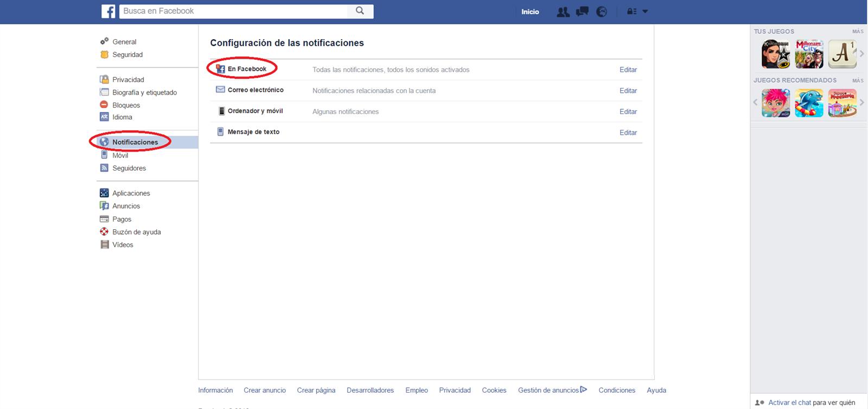Click Inicio in the top bar
868x409 pixels.
click(530, 11)
